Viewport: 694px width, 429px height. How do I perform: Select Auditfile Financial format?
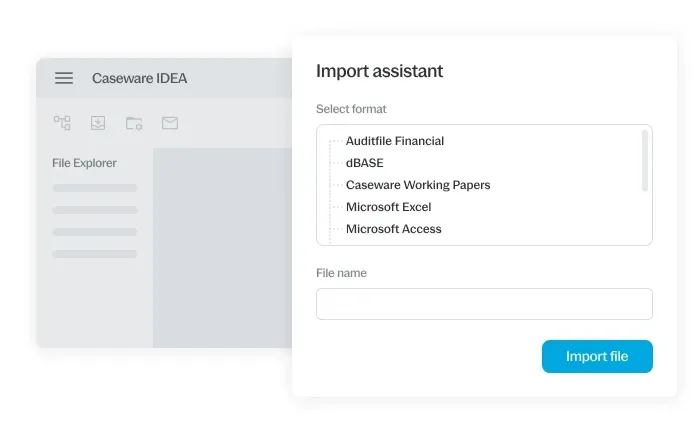coord(395,141)
